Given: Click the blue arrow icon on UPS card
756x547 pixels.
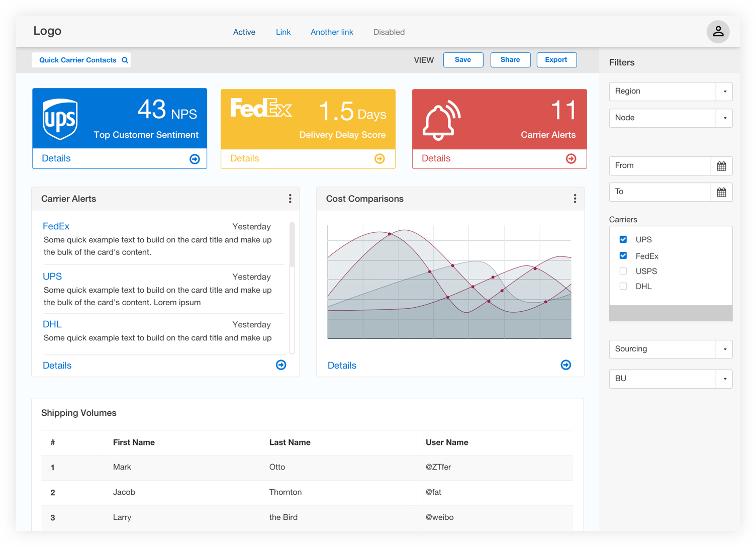Looking at the screenshot, I should (x=195, y=159).
